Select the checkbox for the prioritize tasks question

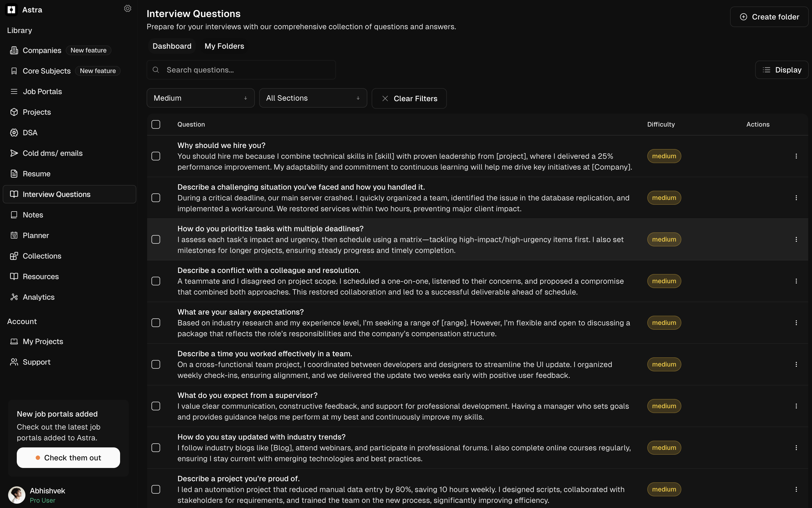pos(156,240)
